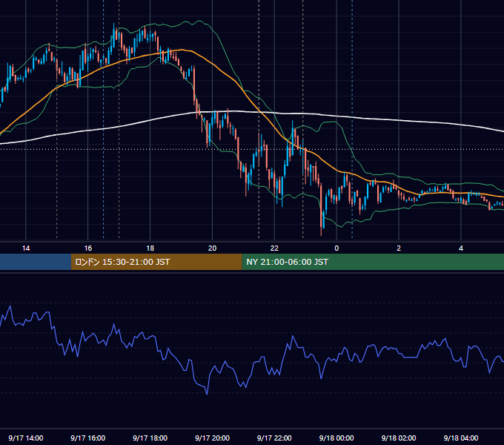This screenshot has height=445, width=504.
Task: Click the 18 hour label on price chart axis
Action: click(x=150, y=248)
